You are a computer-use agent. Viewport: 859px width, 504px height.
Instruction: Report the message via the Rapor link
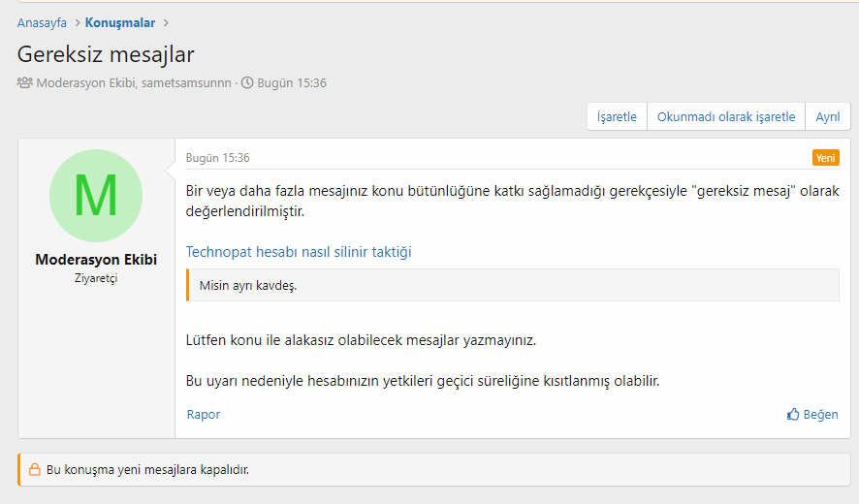(x=204, y=415)
